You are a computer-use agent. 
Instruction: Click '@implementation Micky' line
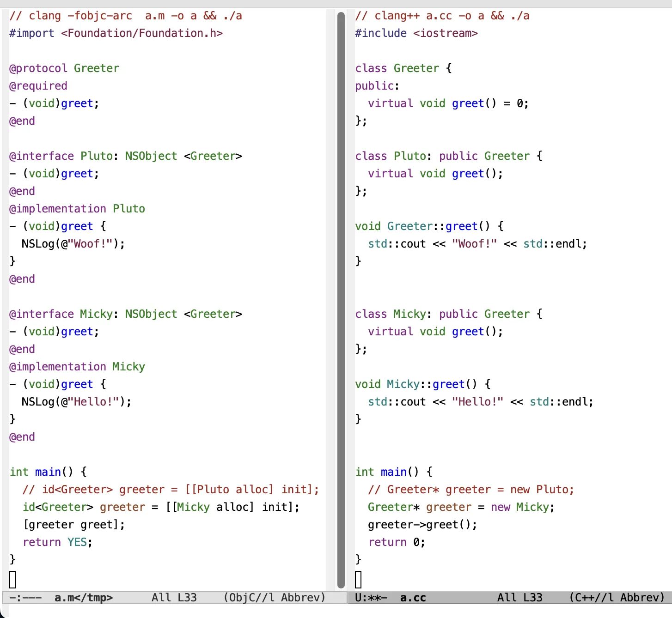pyautogui.click(x=77, y=367)
